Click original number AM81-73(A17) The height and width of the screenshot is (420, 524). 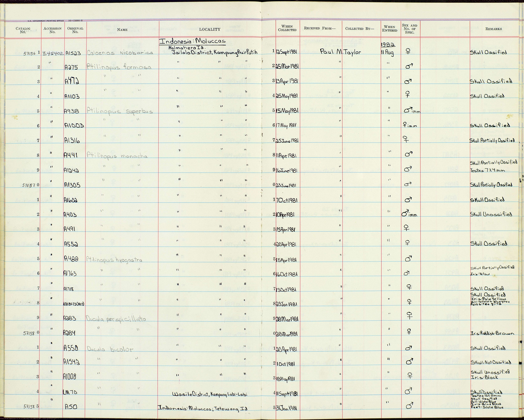coord(74,304)
